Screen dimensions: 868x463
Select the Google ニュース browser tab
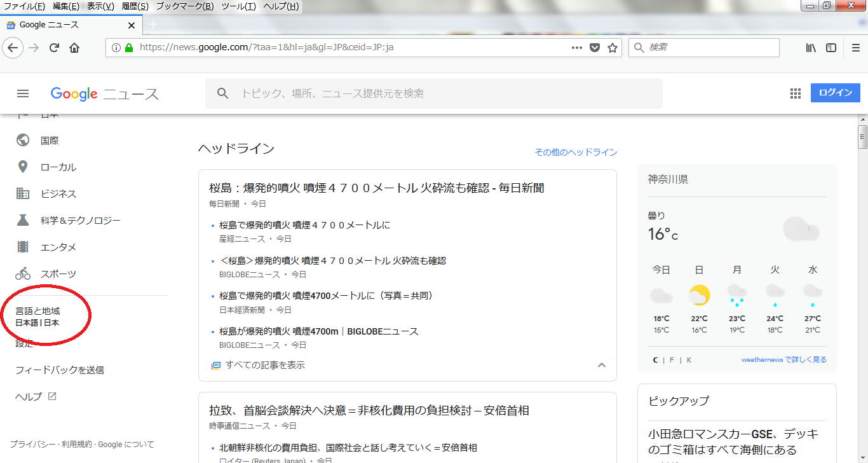[x=70, y=25]
